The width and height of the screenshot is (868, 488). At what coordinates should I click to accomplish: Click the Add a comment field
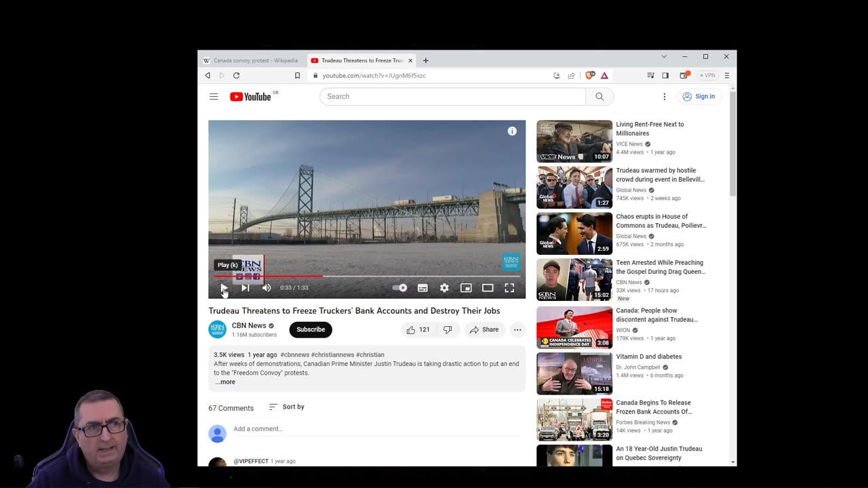[376, 429]
